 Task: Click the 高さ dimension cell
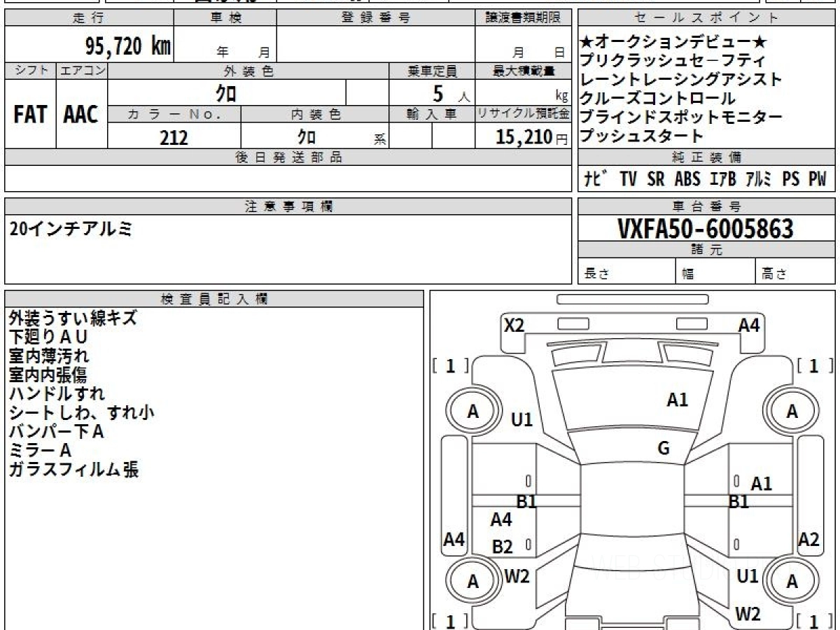[795, 272]
